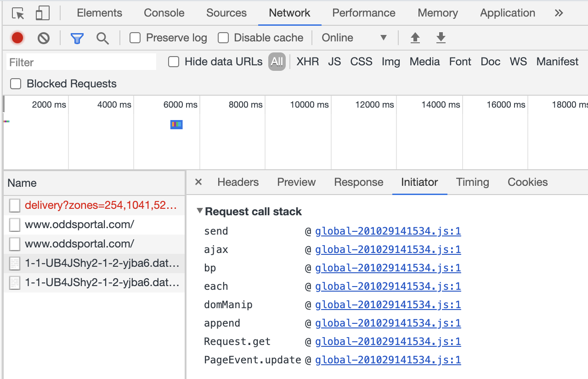The height and width of the screenshot is (379, 588).
Task: Open source link for each call
Action: 388,287
